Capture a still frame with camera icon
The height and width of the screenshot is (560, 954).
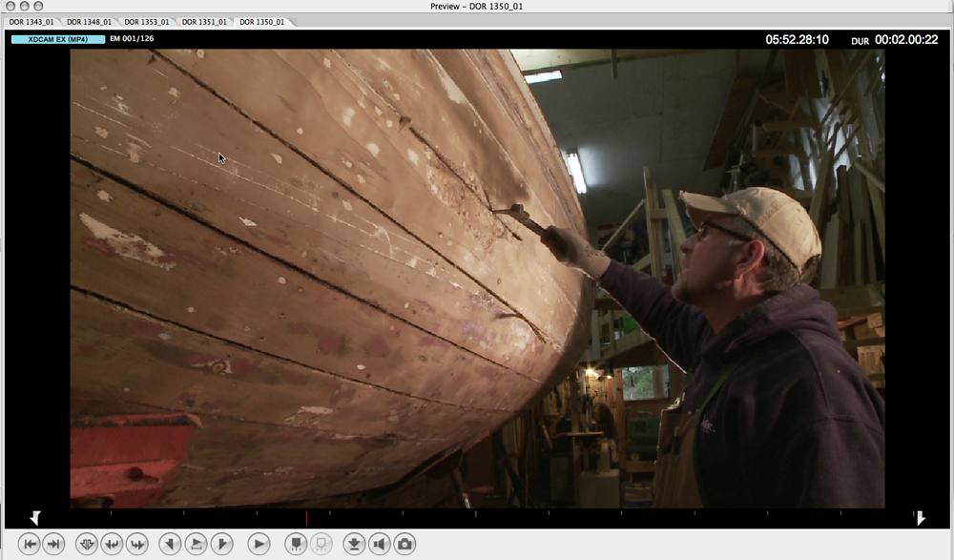[404, 544]
